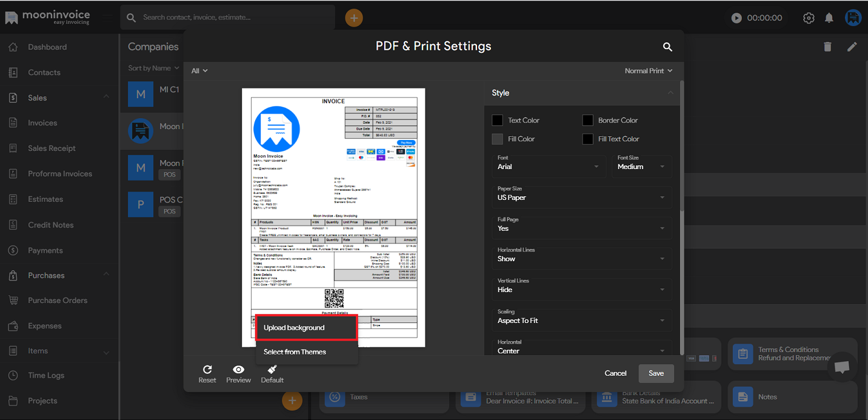Click the search magnifier in PDF settings
The height and width of the screenshot is (420, 868).
click(x=667, y=47)
